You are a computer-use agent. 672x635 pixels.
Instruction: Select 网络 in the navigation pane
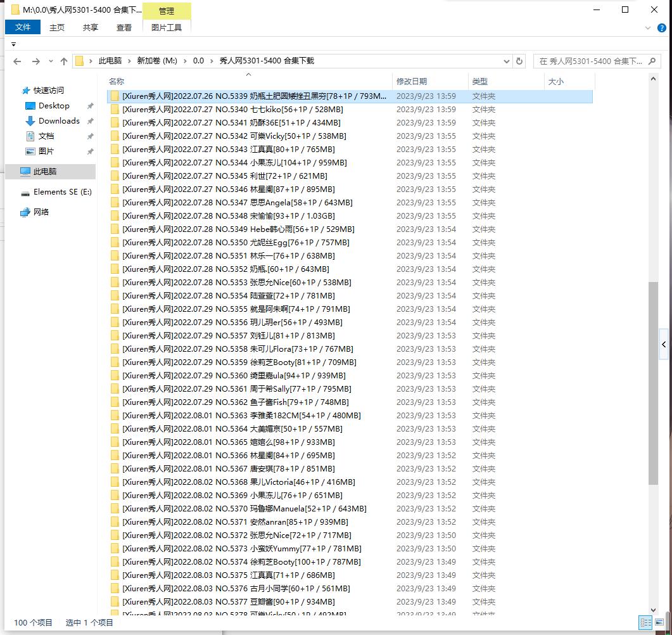(x=41, y=212)
